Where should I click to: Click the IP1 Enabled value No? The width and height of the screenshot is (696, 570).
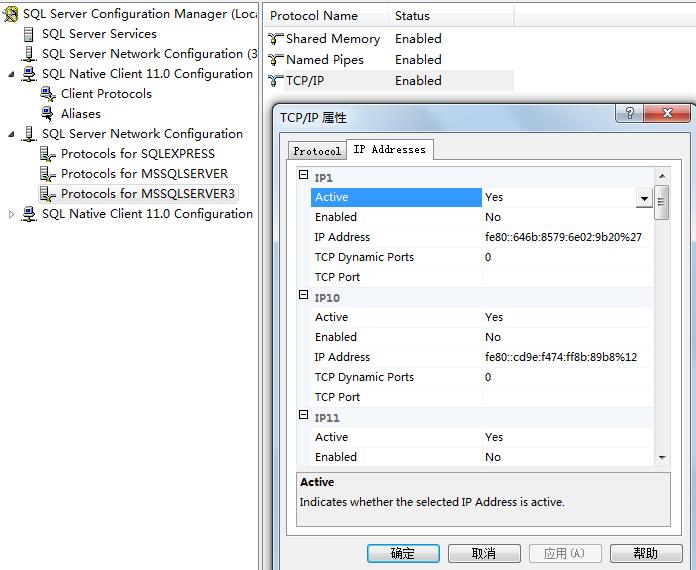pyautogui.click(x=567, y=217)
